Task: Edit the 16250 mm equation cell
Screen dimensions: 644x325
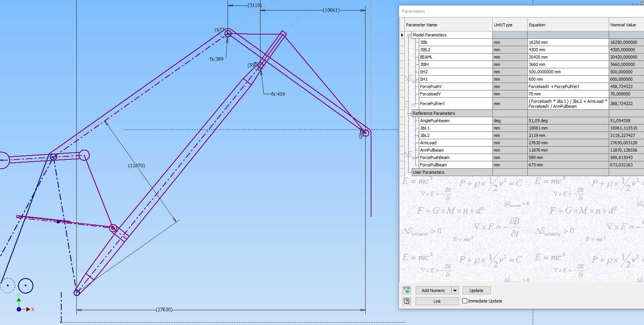Action: tap(568, 42)
